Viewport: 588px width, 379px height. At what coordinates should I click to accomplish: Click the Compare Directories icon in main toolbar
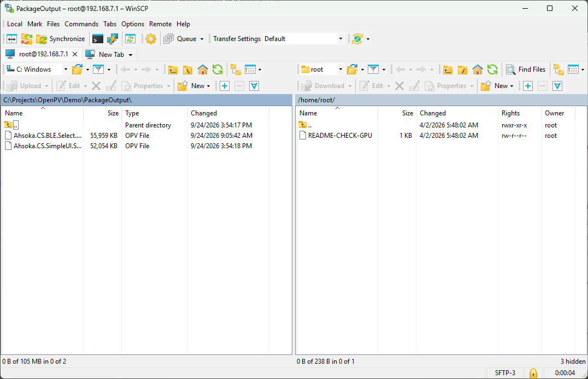pos(12,39)
